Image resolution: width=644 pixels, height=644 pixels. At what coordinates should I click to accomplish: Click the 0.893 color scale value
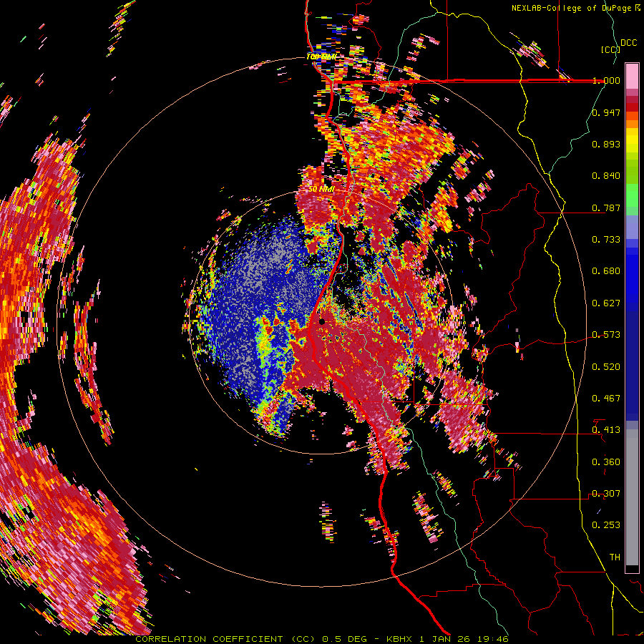pos(606,144)
